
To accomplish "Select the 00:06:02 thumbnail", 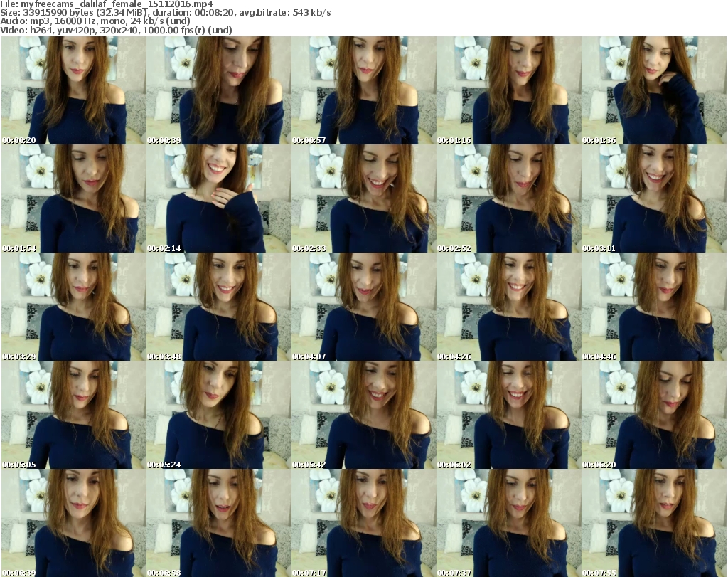I will pyautogui.click(x=508, y=415).
